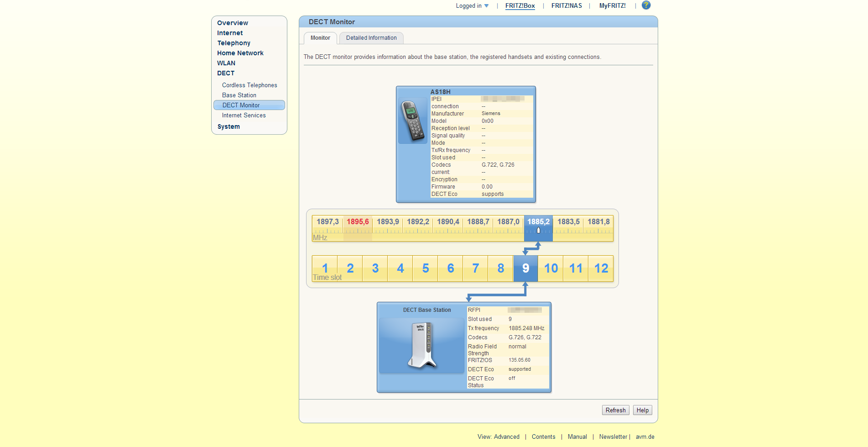Select time slot 3

tap(375, 268)
